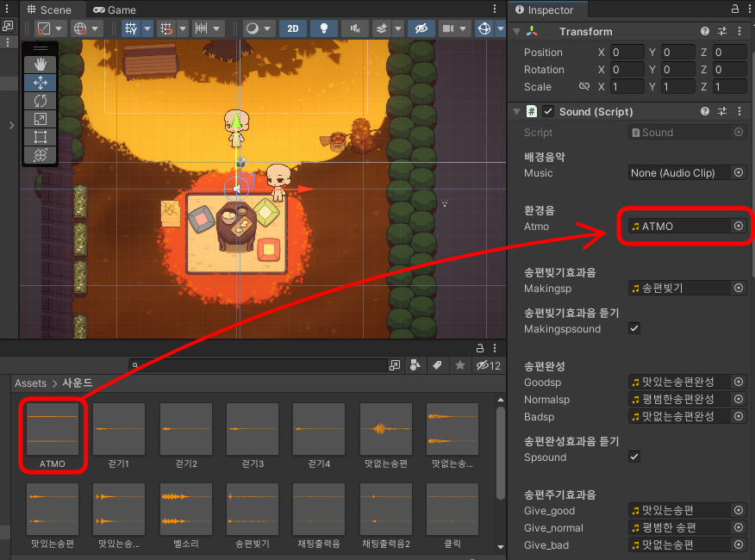The image size is (755, 560).
Task: Click the snap increment icon
Action: pos(202,28)
